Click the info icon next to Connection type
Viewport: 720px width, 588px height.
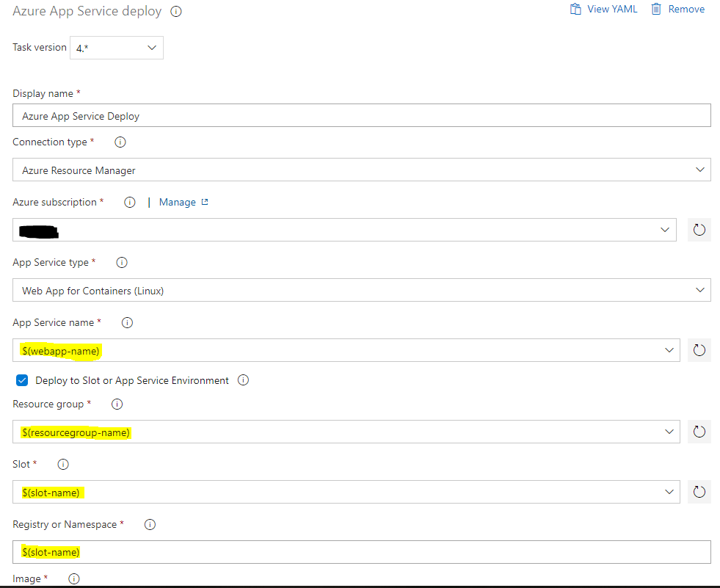click(121, 142)
